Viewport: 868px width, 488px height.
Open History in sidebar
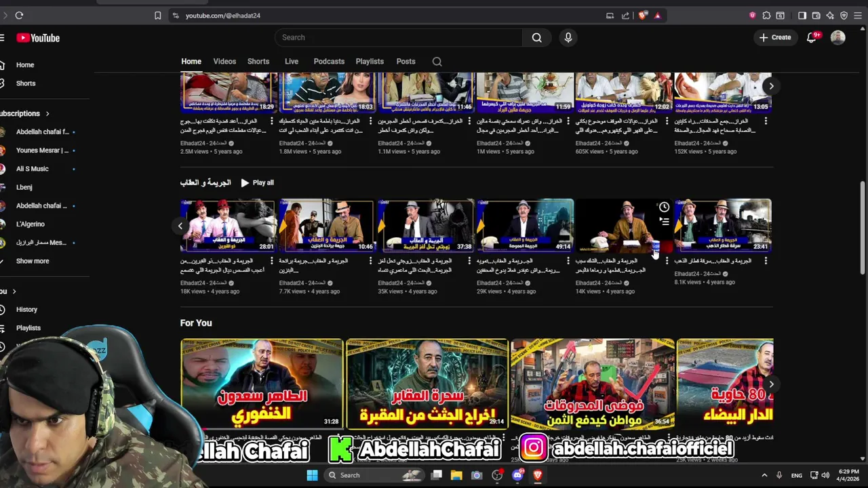point(26,310)
